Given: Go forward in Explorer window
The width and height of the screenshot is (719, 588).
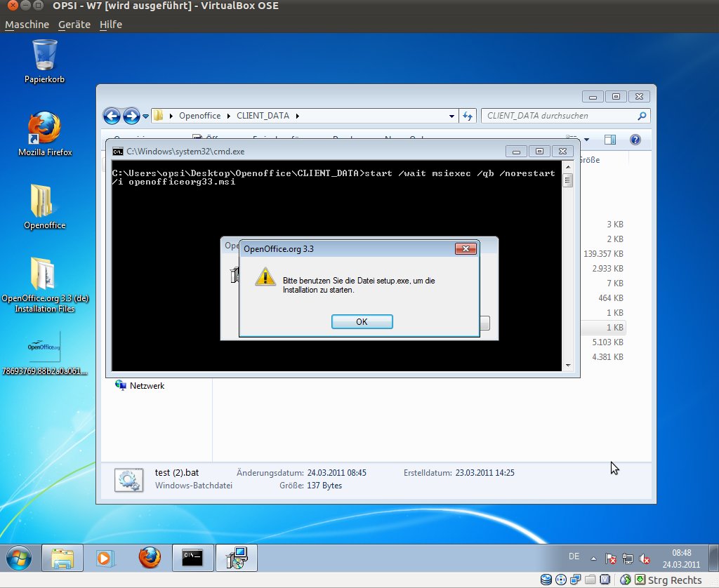Looking at the screenshot, I should click(x=131, y=116).
